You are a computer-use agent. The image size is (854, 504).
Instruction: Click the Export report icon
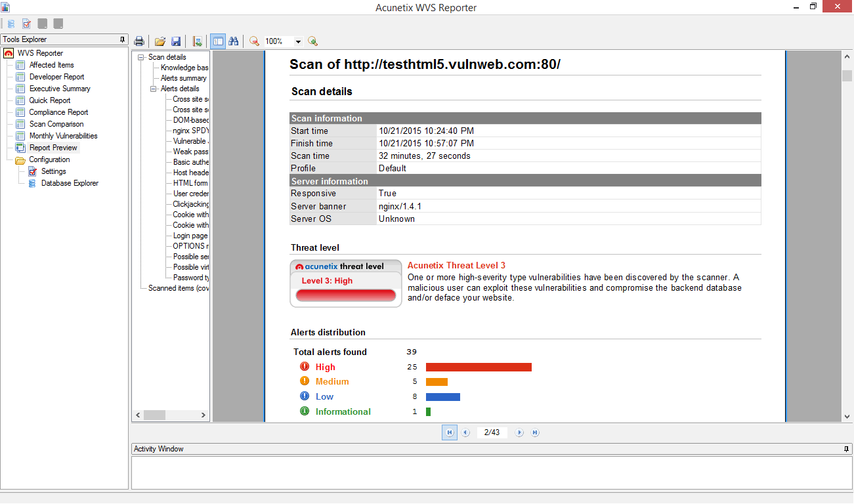197,41
